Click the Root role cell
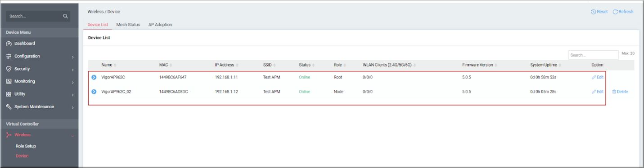The width and height of the screenshot is (644, 168). click(338, 77)
